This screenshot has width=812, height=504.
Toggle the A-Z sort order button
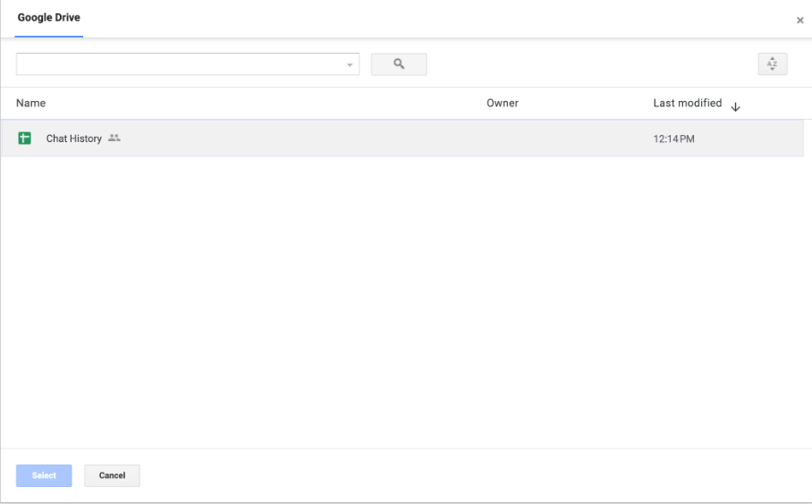point(772,64)
